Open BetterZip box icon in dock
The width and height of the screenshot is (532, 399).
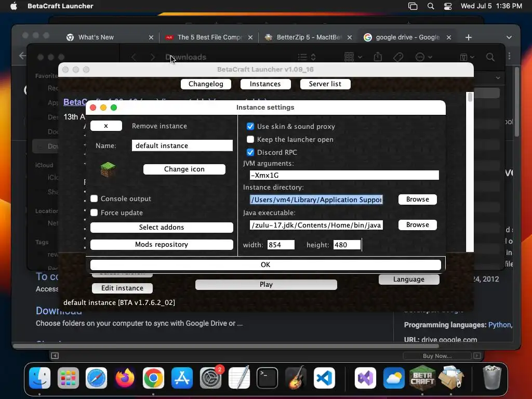pos(451,378)
